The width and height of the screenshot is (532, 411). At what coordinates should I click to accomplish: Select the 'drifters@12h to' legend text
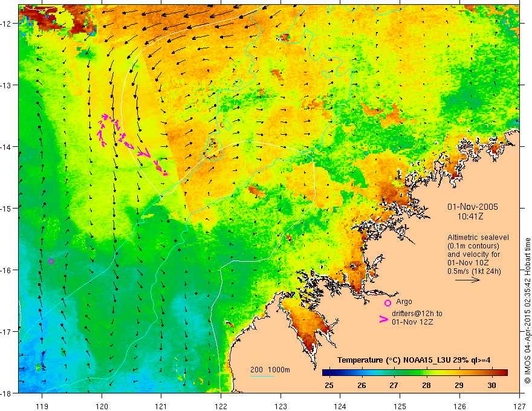pyautogui.click(x=417, y=314)
